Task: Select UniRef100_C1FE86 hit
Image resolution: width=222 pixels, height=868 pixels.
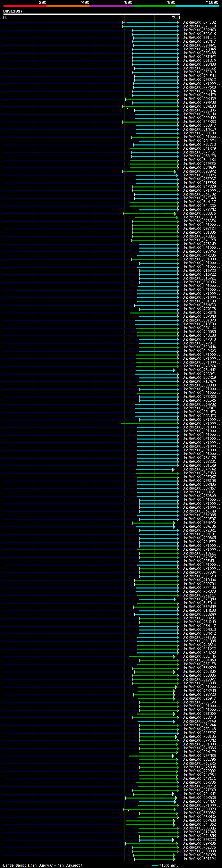Action: [x=199, y=183]
